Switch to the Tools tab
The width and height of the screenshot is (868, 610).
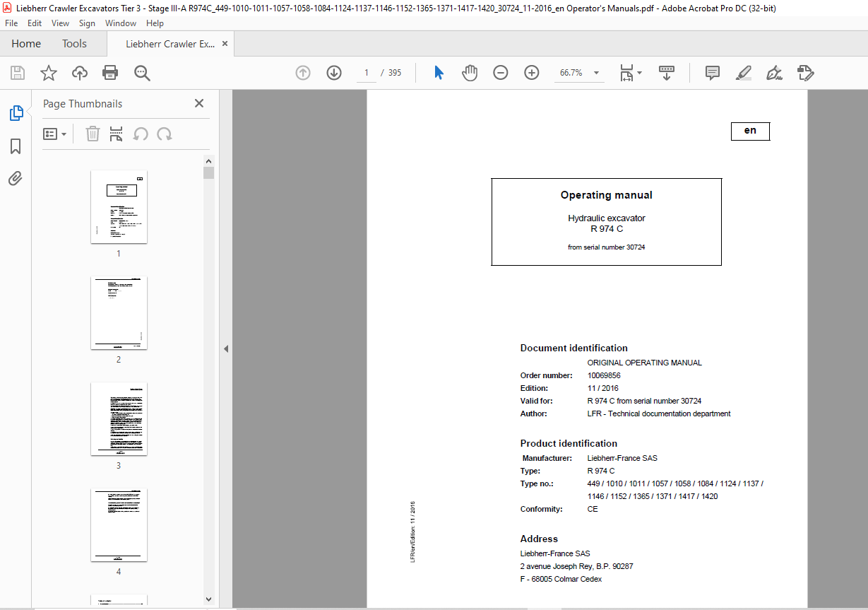(74, 44)
